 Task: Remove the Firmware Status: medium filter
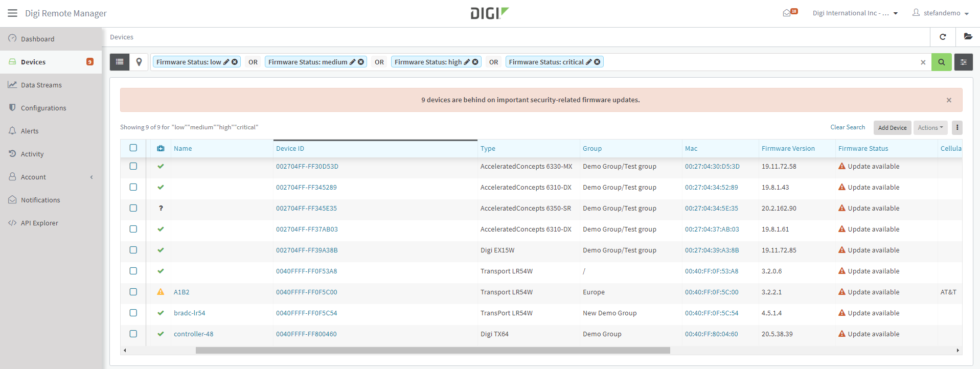coord(361,62)
